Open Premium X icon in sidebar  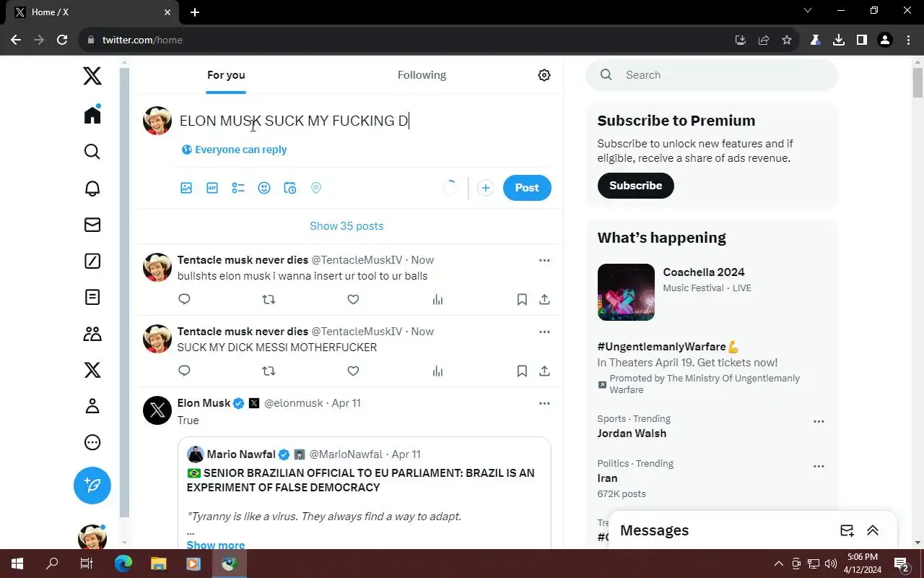pyautogui.click(x=92, y=370)
